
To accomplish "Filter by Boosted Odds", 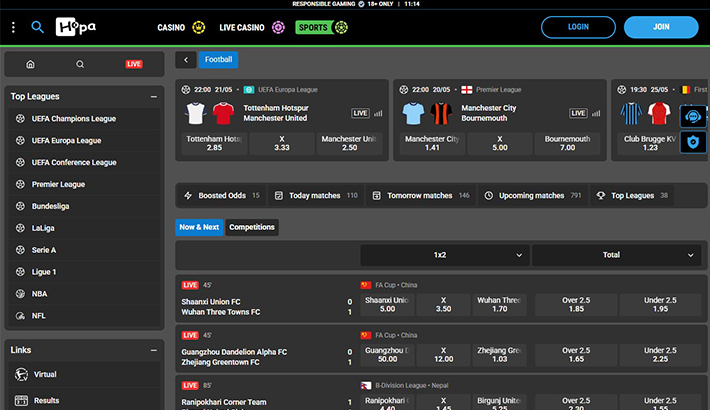I will point(221,196).
